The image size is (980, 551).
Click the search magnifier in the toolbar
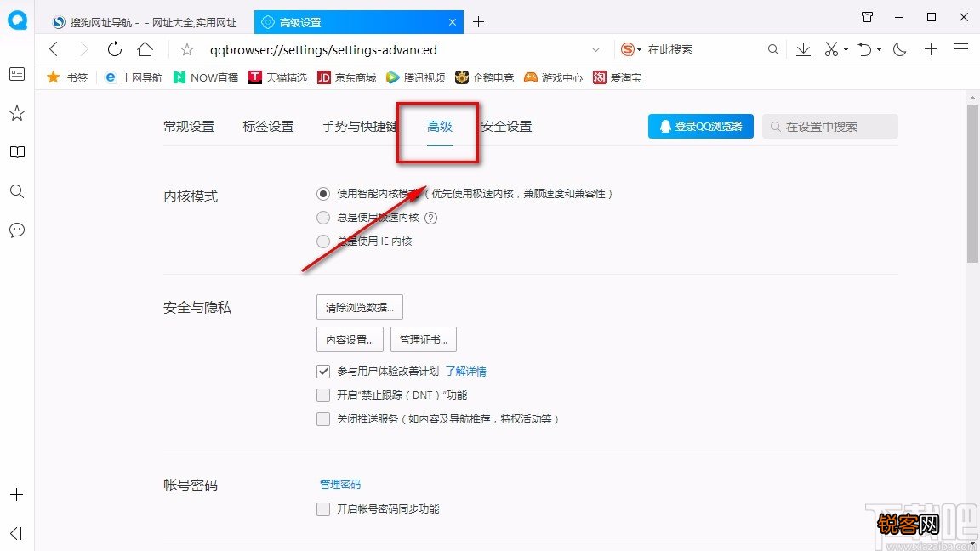[772, 49]
